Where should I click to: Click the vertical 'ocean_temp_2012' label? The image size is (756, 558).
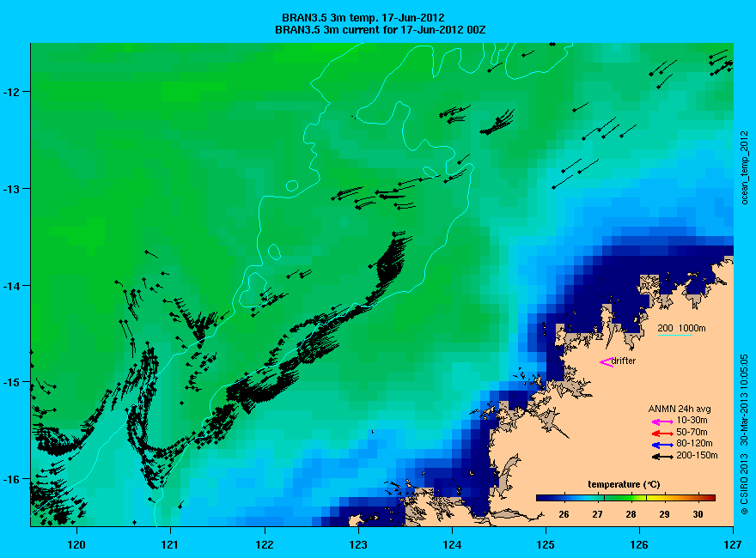(x=745, y=168)
